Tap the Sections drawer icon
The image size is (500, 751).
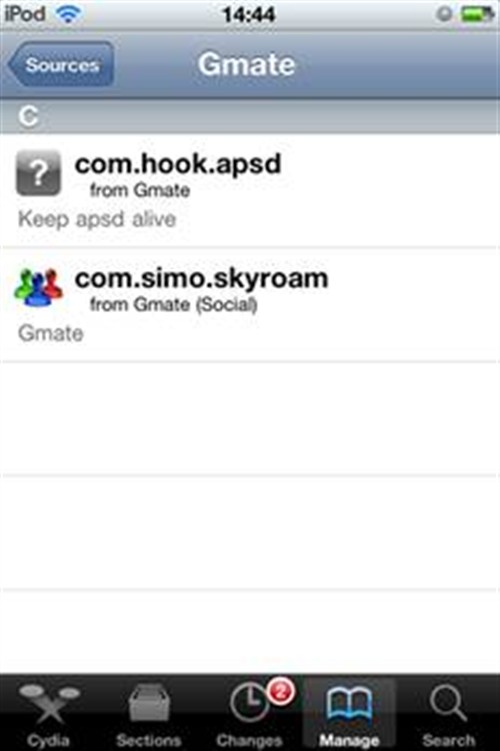pyautogui.click(x=149, y=702)
